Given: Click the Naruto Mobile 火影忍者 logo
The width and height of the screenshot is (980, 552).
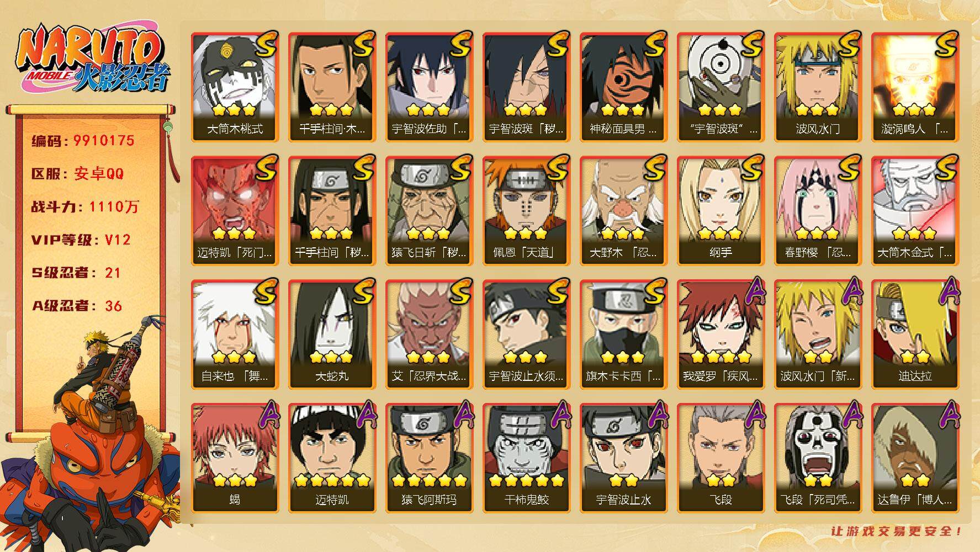Looking at the screenshot, I should click(92, 59).
